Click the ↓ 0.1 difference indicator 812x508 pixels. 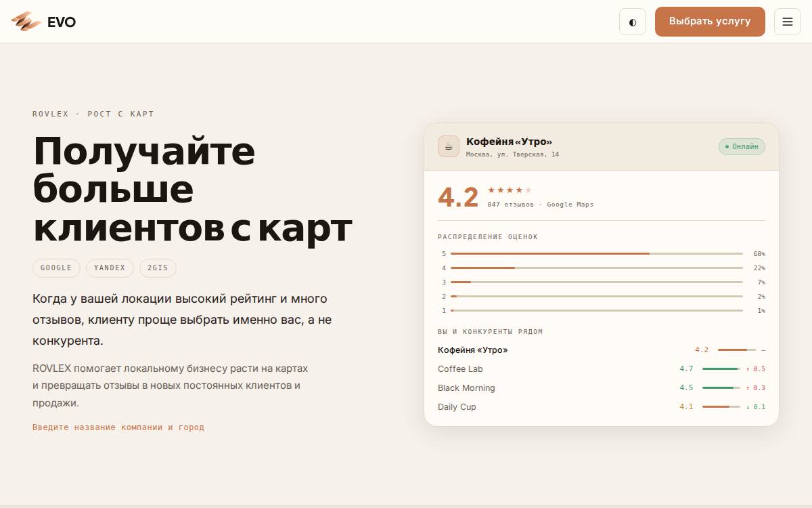click(755, 407)
